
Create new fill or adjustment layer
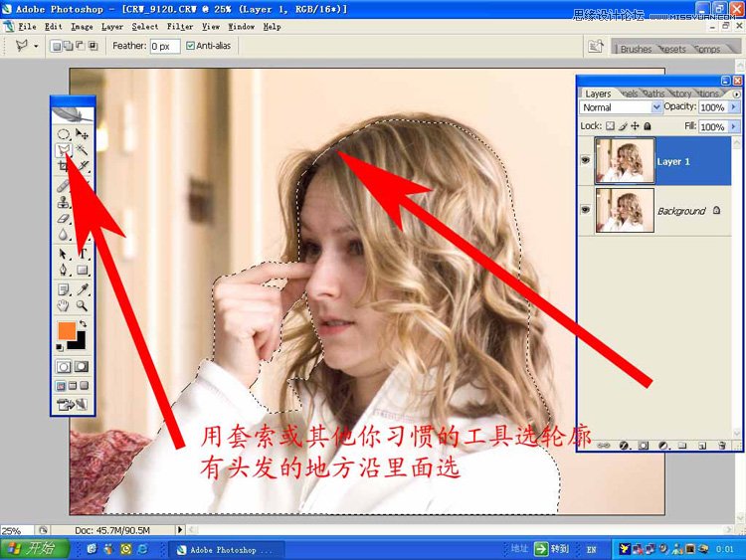663,446
